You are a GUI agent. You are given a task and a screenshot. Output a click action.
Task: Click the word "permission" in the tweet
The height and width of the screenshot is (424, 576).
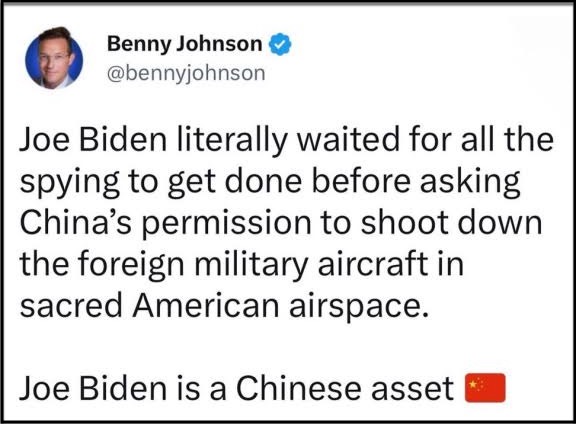point(226,224)
